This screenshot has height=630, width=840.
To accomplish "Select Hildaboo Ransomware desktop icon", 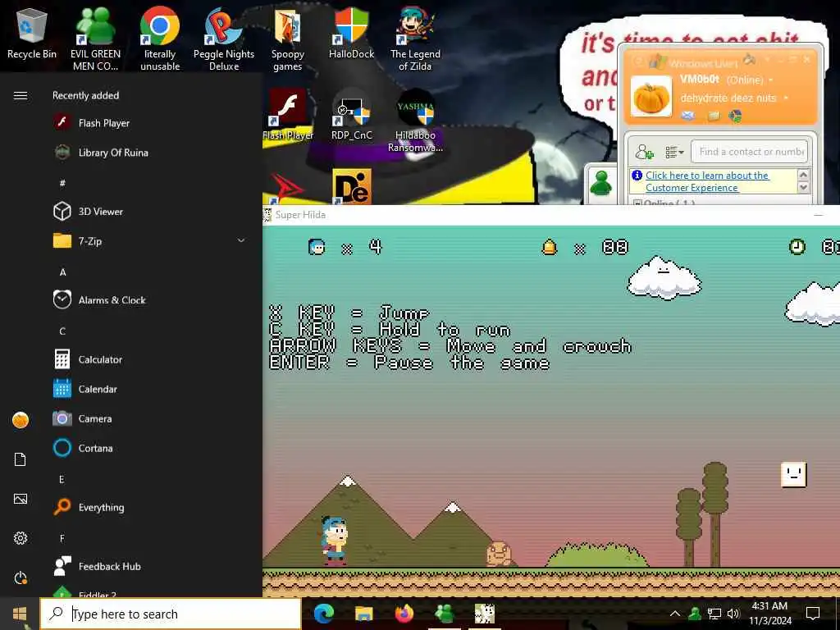I will 415,121.
